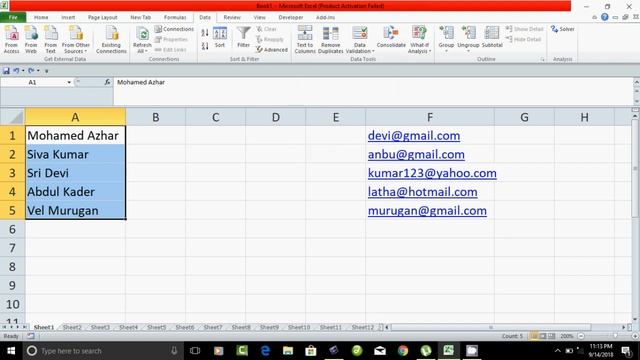Sort Z to A descending

[205, 46]
